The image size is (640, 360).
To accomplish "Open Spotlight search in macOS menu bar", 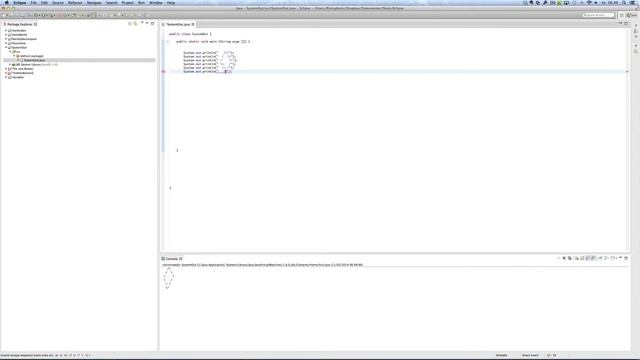I will point(624,2).
